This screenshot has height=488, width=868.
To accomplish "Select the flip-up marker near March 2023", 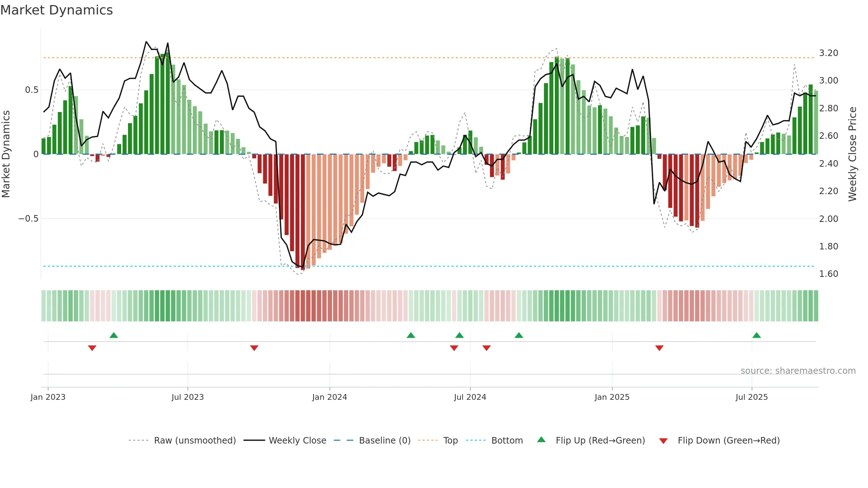I will coord(114,335).
